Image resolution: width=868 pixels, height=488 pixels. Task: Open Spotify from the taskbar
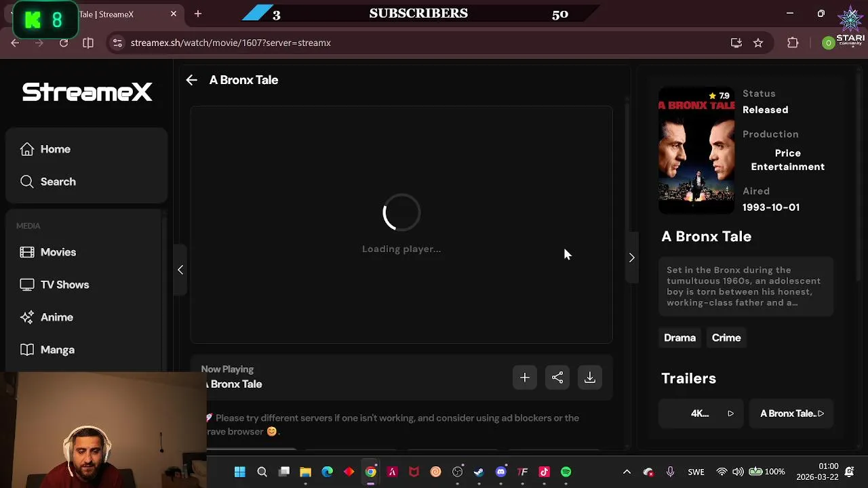coord(566,472)
